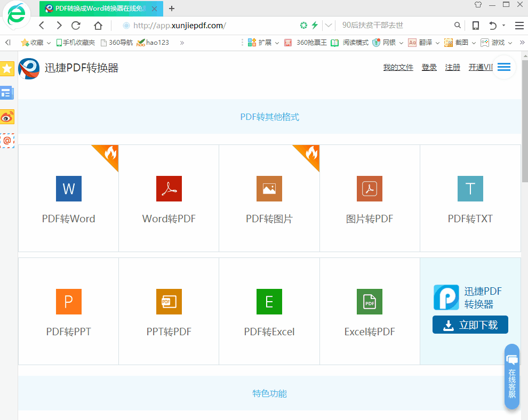Open a new tab with plus button

(x=172, y=9)
